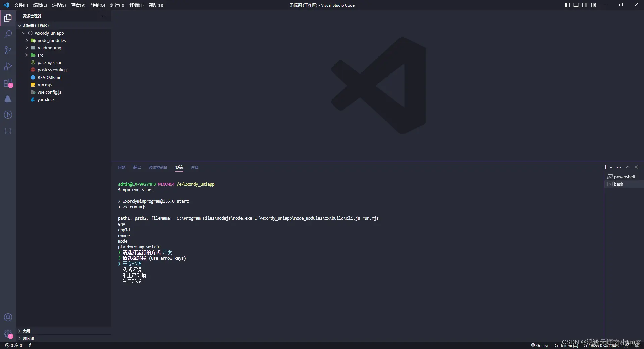Open the Explorer view in the activity bar
The image size is (644, 349).
tap(8, 18)
